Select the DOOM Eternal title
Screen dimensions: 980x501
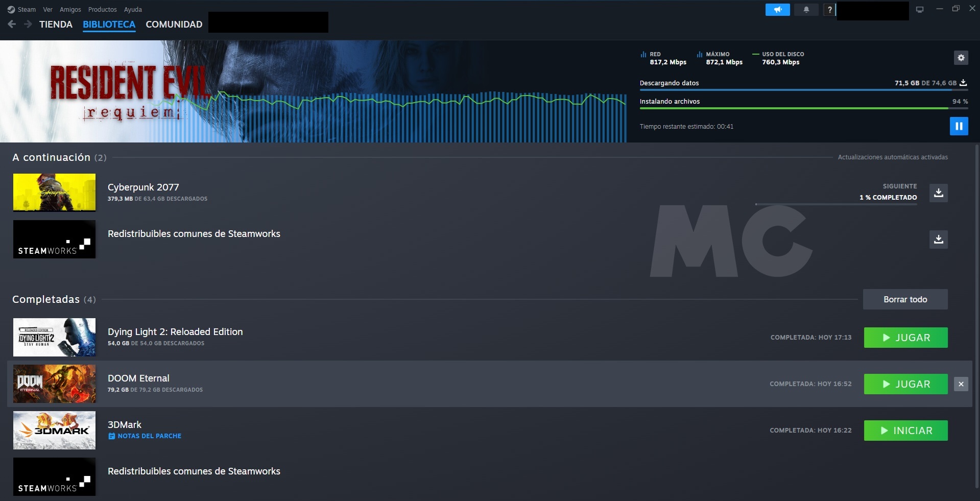[138, 378]
